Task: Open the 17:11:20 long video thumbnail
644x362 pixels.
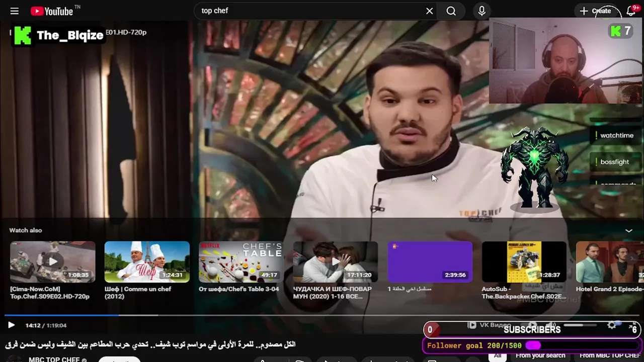Action: tap(336, 262)
